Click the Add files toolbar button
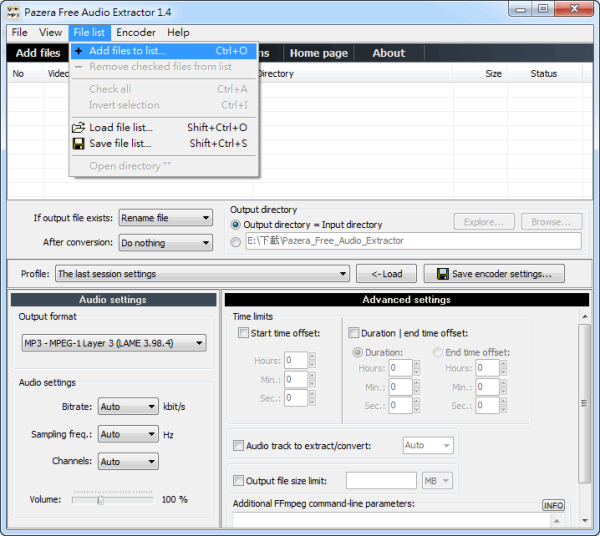 click(x=38, y=53)
